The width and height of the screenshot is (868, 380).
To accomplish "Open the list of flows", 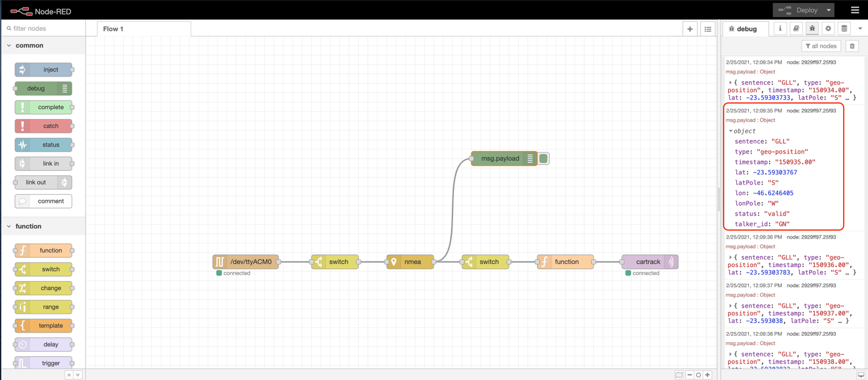I will [x=708, y=29].
